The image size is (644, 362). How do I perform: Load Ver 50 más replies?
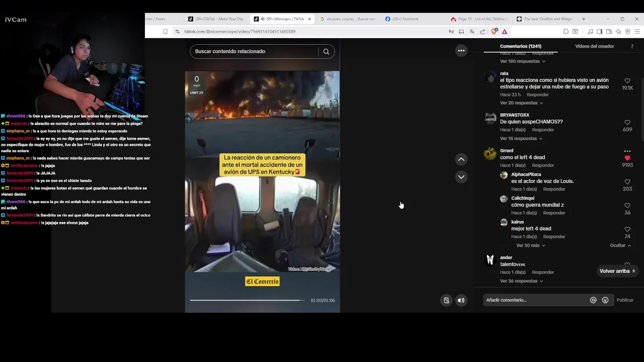[530, 245]
